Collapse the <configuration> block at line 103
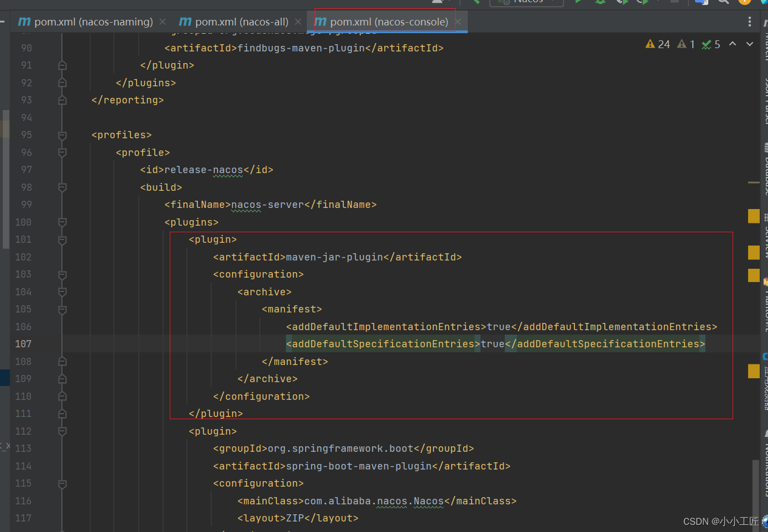 (x=62, y=274)
